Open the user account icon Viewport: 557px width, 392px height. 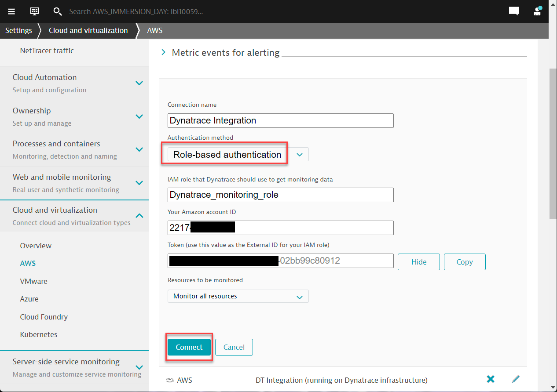[x=537, y=11]
